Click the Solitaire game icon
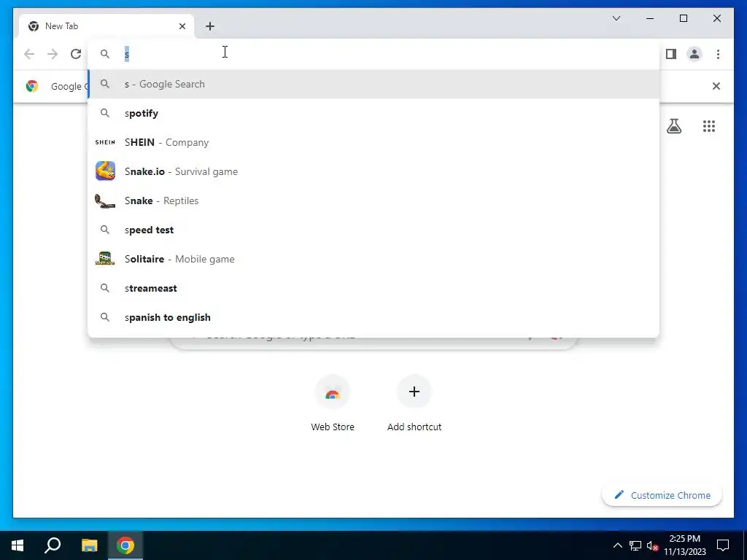The height and width of the screenshot is (560, 747). click(105, 259)
